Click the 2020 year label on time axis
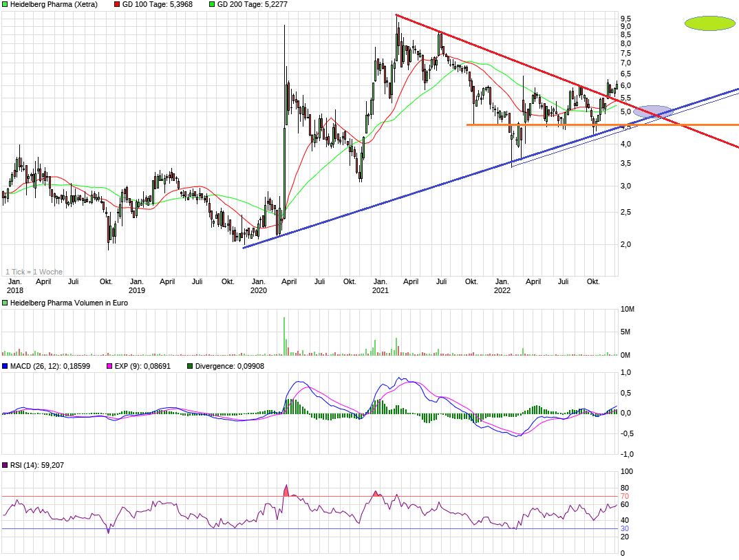 pos(258,290)
